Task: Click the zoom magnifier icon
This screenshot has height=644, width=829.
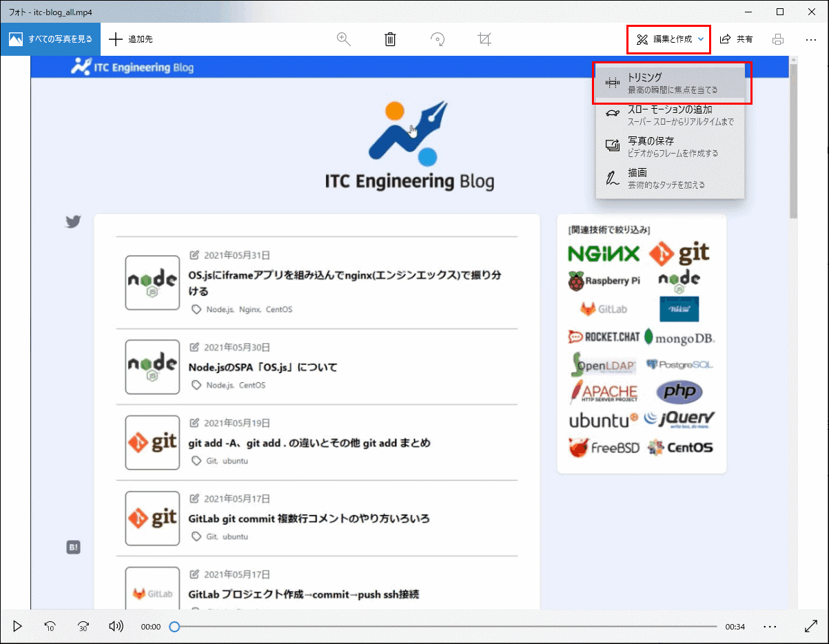Action: tap(343, 39)
